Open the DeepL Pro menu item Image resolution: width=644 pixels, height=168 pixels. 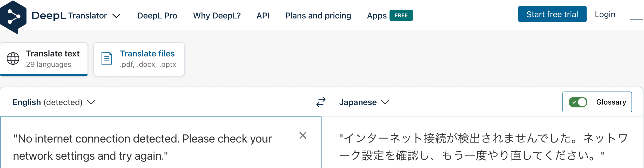(157, 16)
